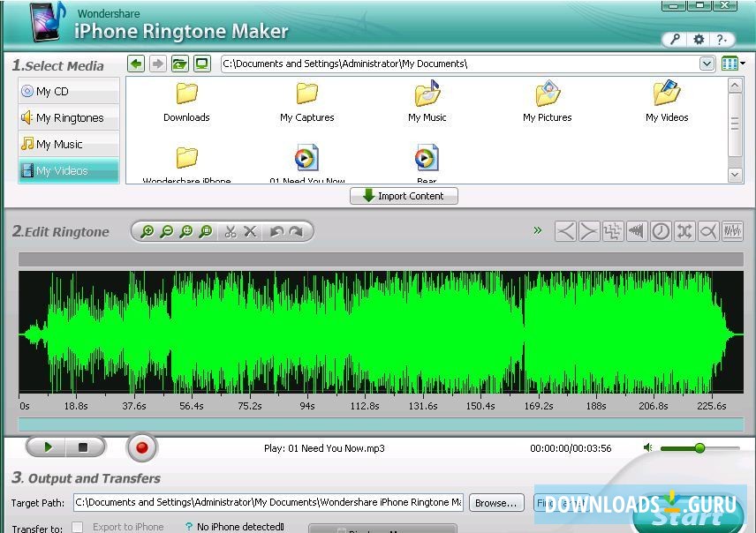Select the Zoom In tool

[x=147, y=231]
